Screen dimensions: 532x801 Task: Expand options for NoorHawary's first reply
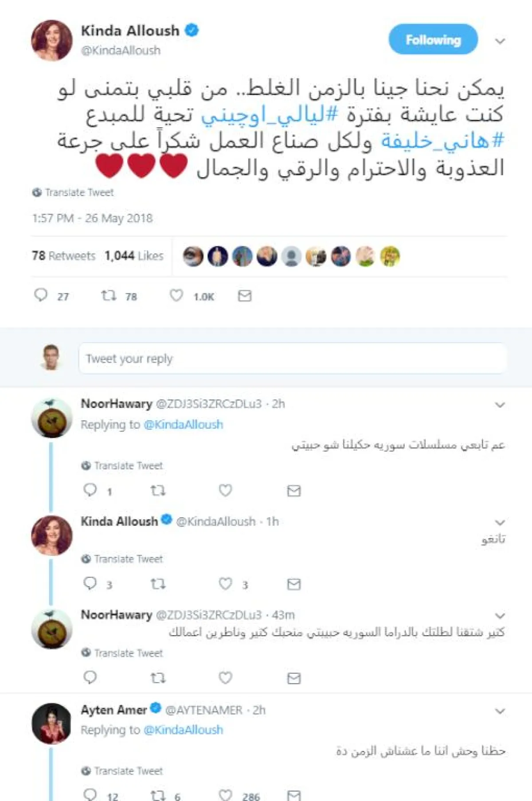[x=500, y=405]
